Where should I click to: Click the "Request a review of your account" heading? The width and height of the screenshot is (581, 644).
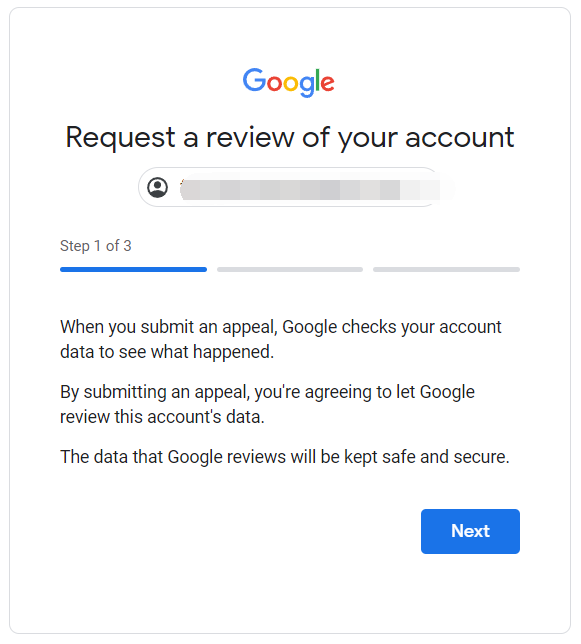[290, 138]
